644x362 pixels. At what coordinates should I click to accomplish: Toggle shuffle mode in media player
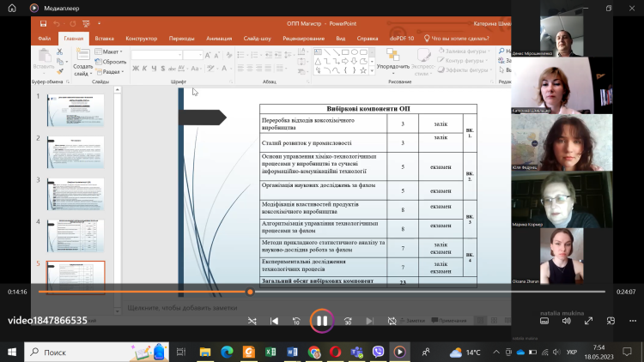pyautogui.click(x=252, y=321)
